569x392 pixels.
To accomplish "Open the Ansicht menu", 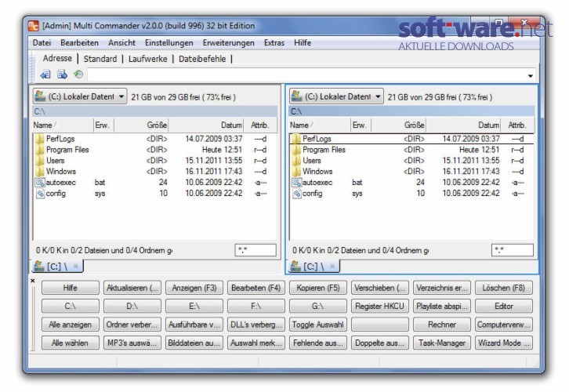I will 122,43.
